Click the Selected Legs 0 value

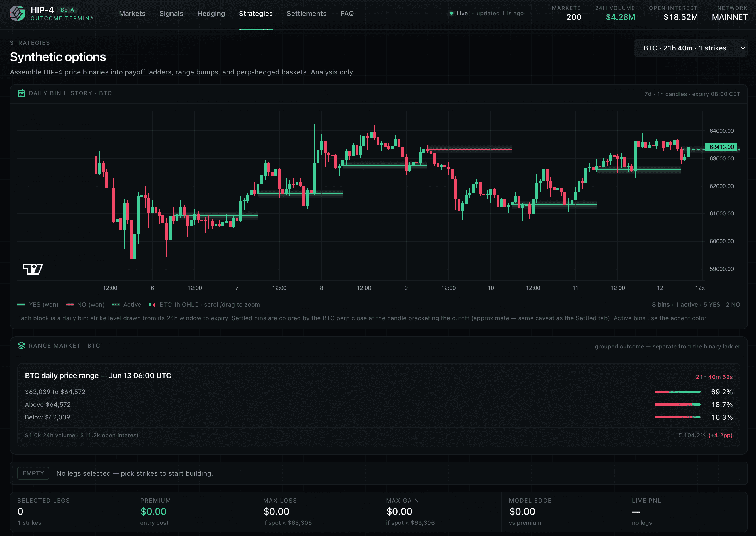coord(20,511)
